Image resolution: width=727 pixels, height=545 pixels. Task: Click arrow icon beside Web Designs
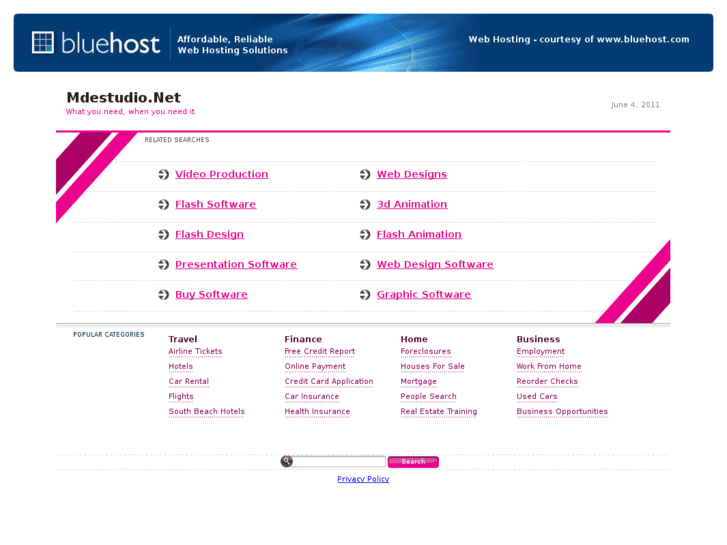[x=365, y=174]
